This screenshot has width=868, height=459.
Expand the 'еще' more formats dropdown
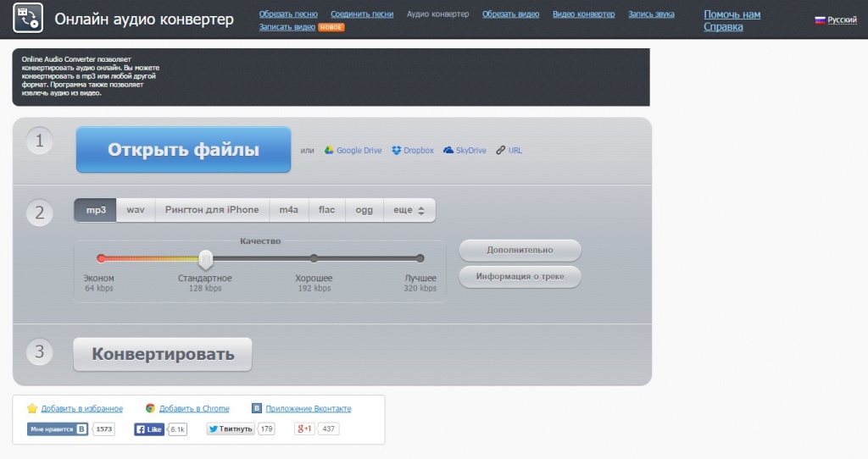409,210
